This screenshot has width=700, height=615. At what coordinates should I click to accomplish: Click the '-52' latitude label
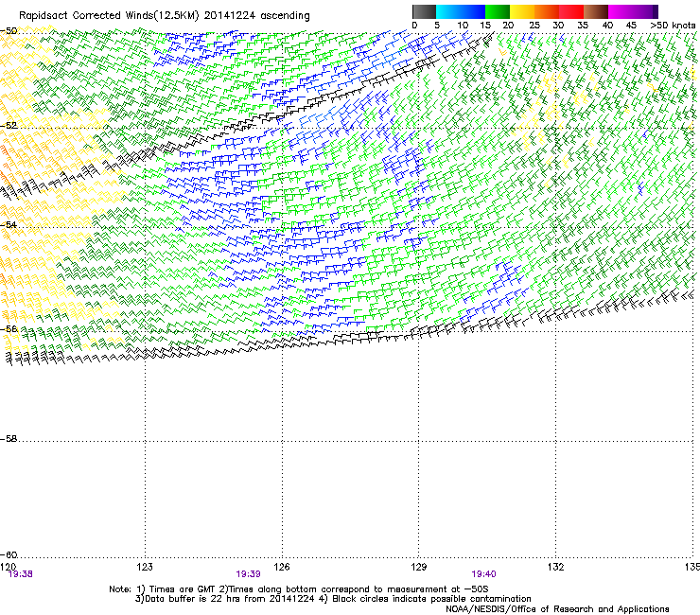[9, 126]
